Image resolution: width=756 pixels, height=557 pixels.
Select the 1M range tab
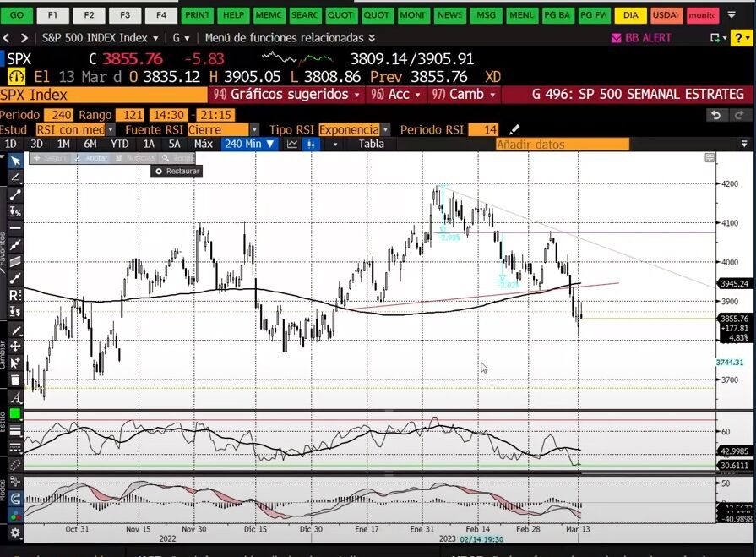click(x=63, y=144)
